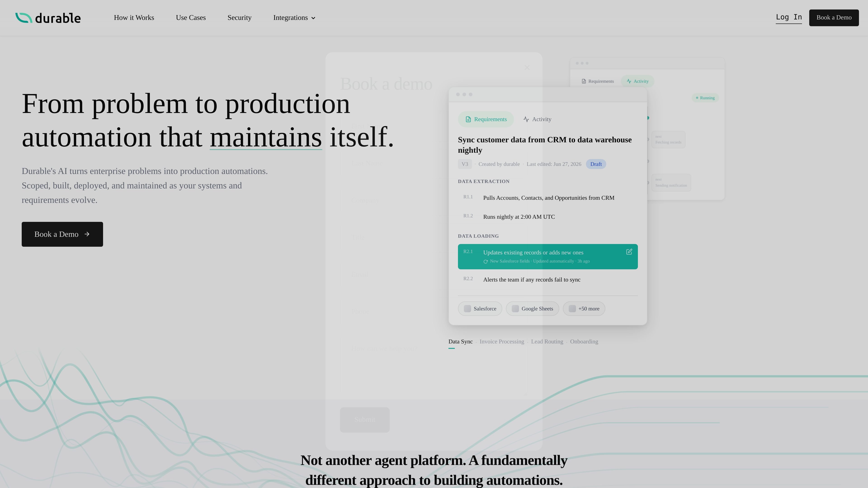
Task: Open the Use Cases menu item
Action: 191,18
